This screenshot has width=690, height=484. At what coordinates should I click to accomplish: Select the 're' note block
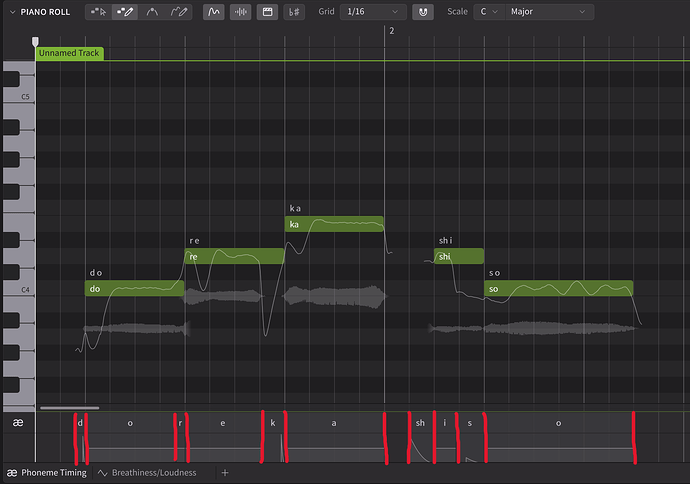coord(234,256)
